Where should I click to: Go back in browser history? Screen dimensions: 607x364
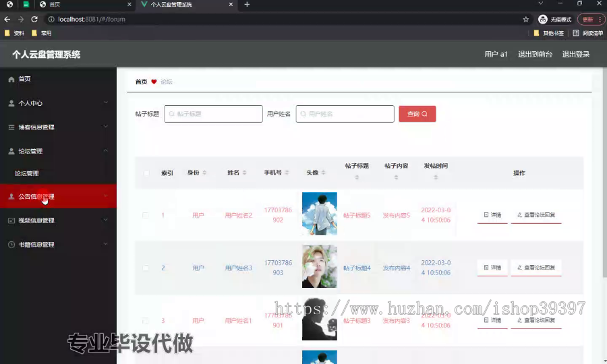(7, 20)
